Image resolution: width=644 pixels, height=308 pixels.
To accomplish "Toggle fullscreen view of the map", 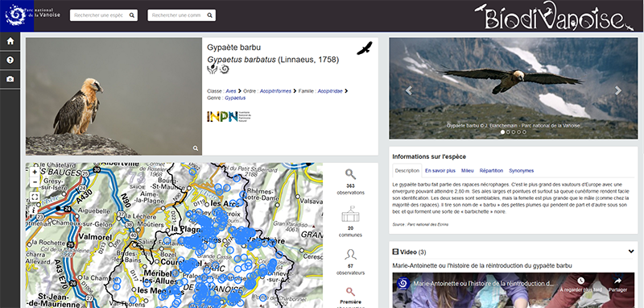I will [35, 197].
